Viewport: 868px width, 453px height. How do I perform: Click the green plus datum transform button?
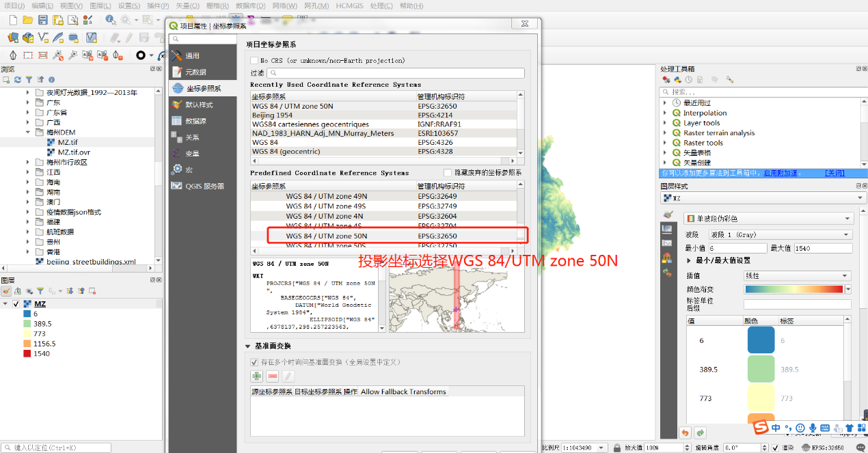pyautogui.click(x=256, y=376)
